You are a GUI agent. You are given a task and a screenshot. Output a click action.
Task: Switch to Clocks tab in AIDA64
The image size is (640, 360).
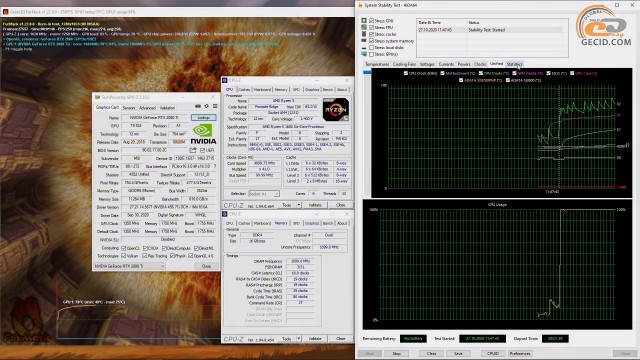coord(480,64)
